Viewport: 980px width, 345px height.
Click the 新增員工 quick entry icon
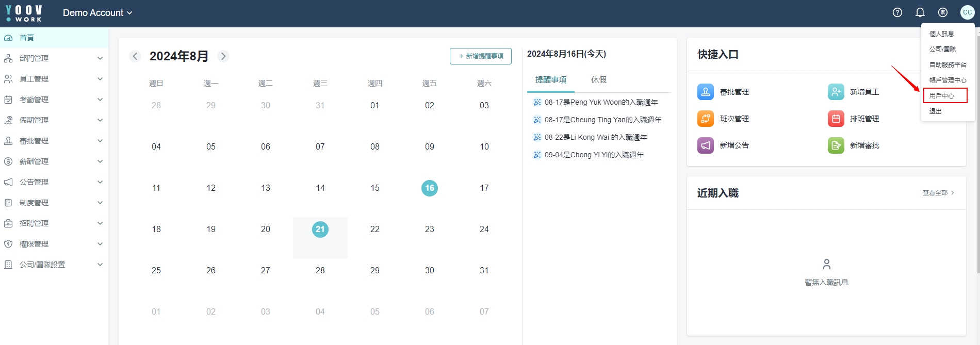tap(836, 92)
